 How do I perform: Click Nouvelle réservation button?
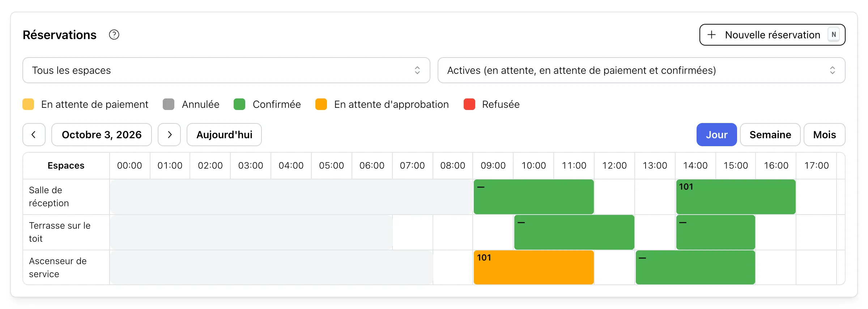[772, 35]
